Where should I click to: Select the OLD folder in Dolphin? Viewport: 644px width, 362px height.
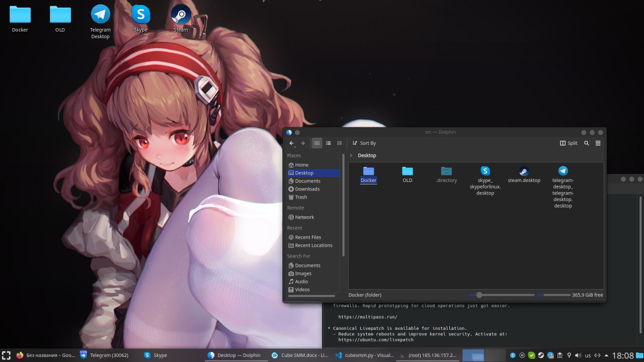pos(408,174)
